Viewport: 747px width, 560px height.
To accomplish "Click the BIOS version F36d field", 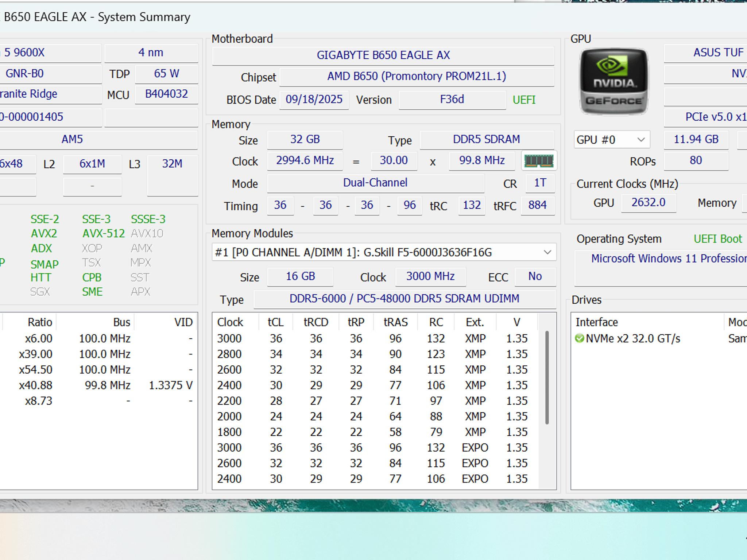I will [x=452, y=99].
